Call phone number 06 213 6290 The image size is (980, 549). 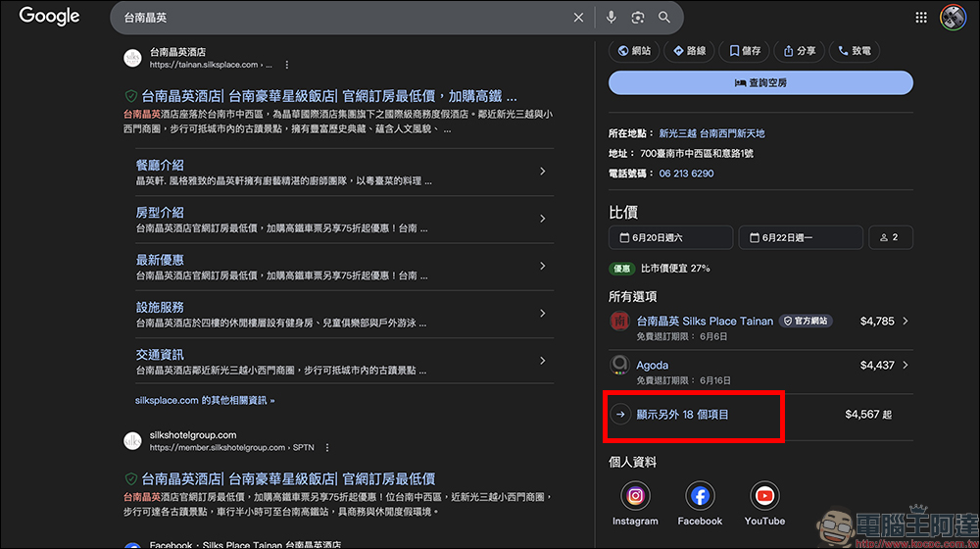click(686, 174)
